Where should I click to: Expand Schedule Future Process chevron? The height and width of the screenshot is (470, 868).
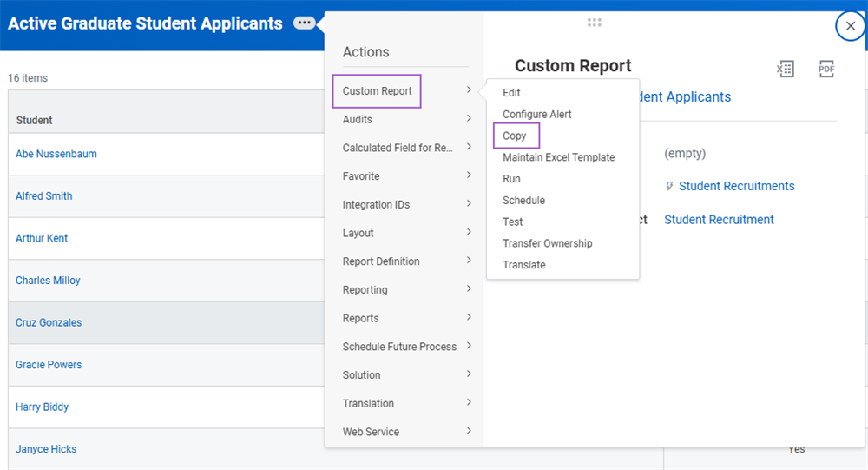(x=469, y=345)
